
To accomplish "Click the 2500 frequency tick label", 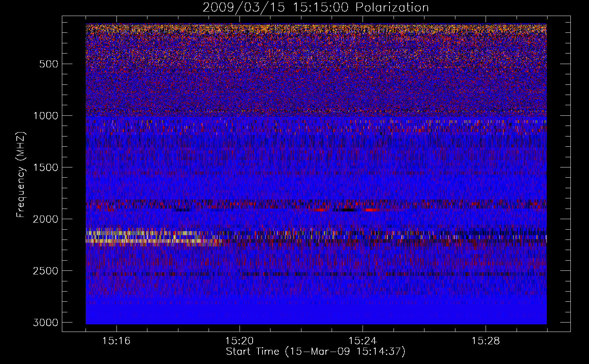I will pos(46,271).
